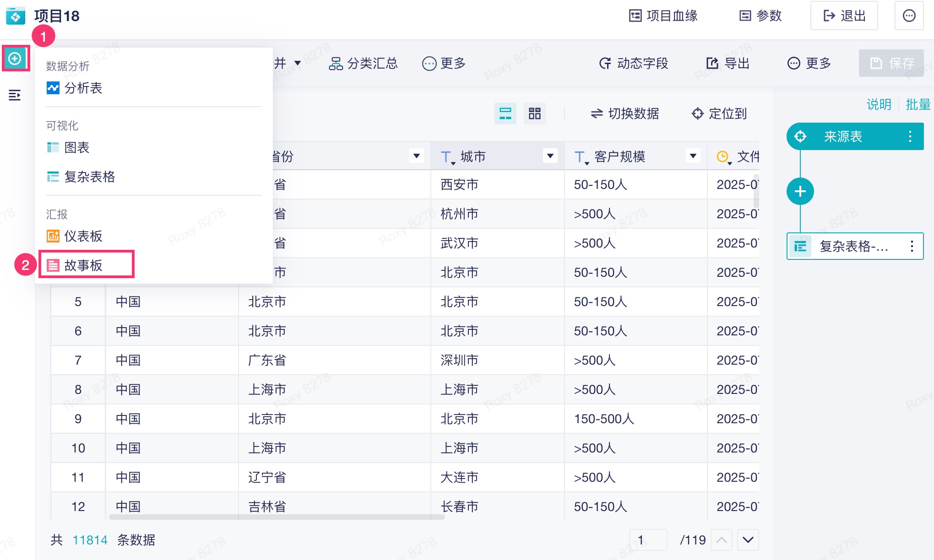Click 定位到 locate target icon
Screen dimensions: 934x560
[x=719, y=113]
